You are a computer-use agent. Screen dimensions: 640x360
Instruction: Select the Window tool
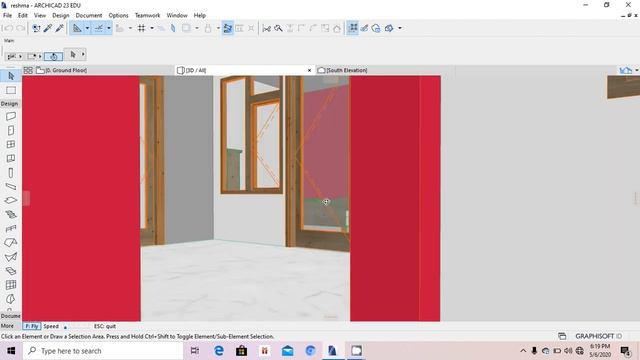(11, 144)
